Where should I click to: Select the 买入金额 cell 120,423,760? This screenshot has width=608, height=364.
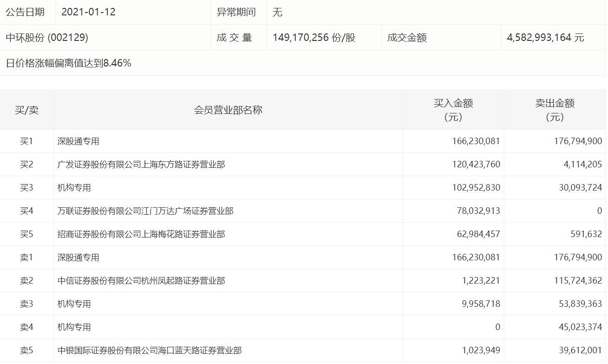476,165
